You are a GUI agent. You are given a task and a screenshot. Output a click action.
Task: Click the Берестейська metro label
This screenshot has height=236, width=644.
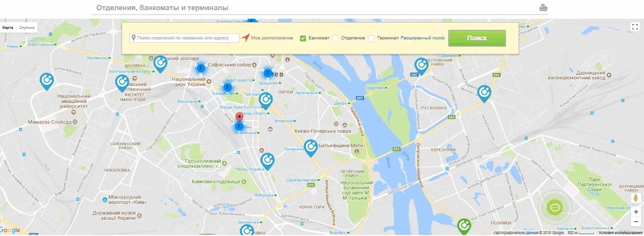coord(40,44)
